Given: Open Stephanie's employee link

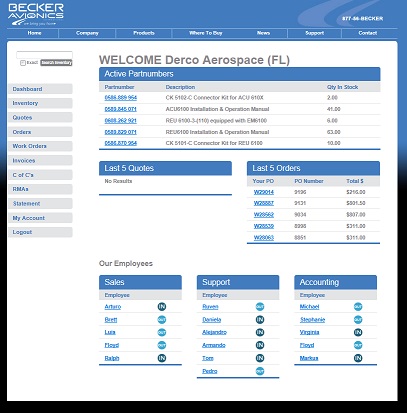Looking at the screenshot, I should point(312,320).
